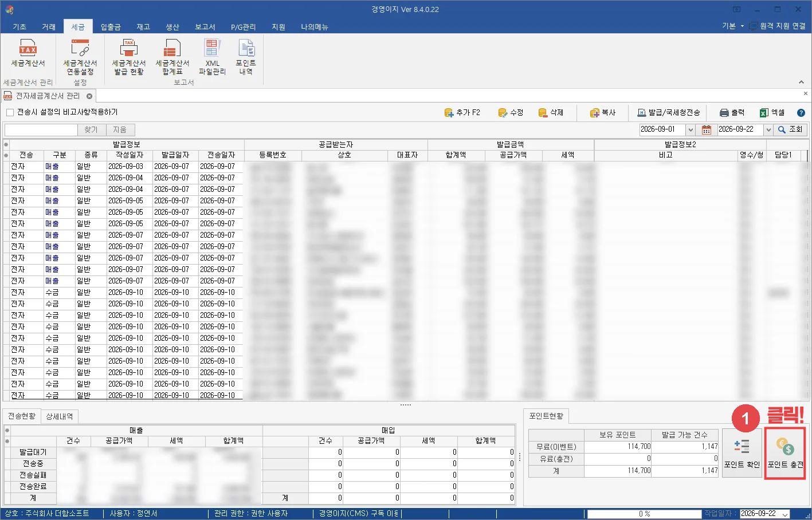Expand 작업일자 date dropdown in status bar
812x520 pixels.
785,514
